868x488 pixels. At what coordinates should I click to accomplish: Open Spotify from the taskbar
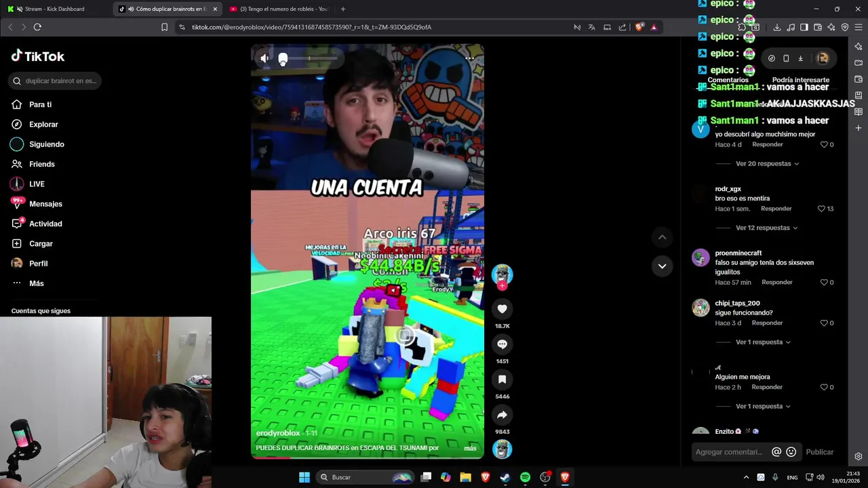[525, 477]
